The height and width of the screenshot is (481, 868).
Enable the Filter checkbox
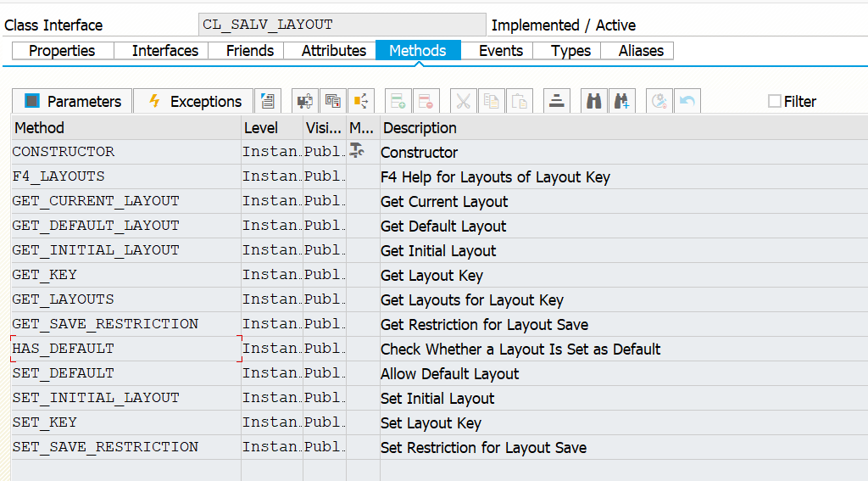point(775,101)
